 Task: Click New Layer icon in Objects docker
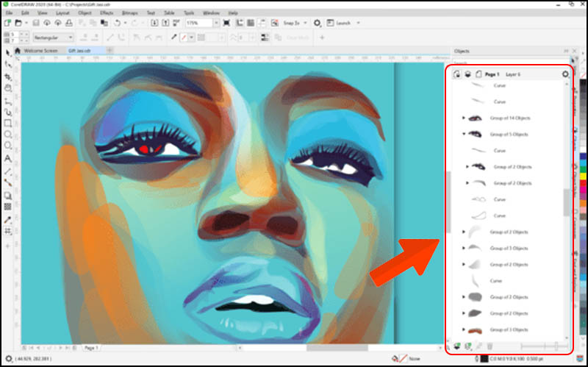(456, 346)
